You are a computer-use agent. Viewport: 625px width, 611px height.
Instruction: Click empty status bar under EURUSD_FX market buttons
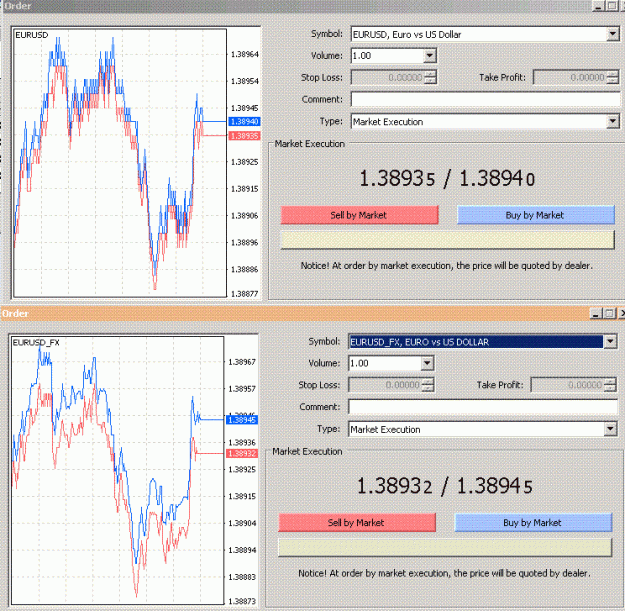[x=445, y=548]
